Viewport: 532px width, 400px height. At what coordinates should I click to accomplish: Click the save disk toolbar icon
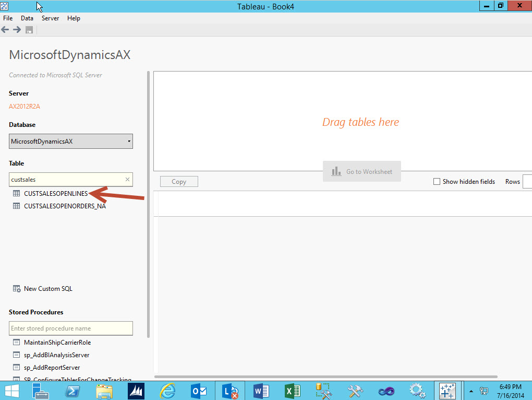[29, 30]
